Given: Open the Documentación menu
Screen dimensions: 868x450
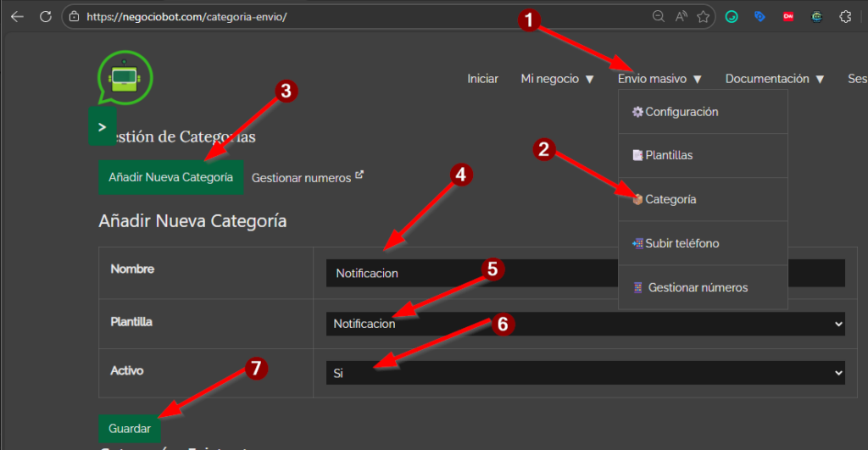Looking at the screenshot, I should point(775,79).
